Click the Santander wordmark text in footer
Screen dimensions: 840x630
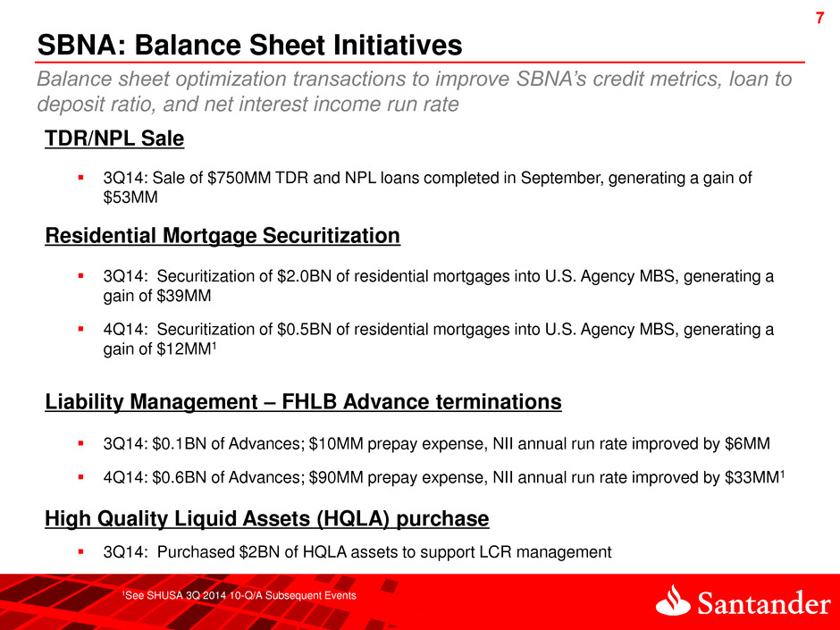pos(761,604)
